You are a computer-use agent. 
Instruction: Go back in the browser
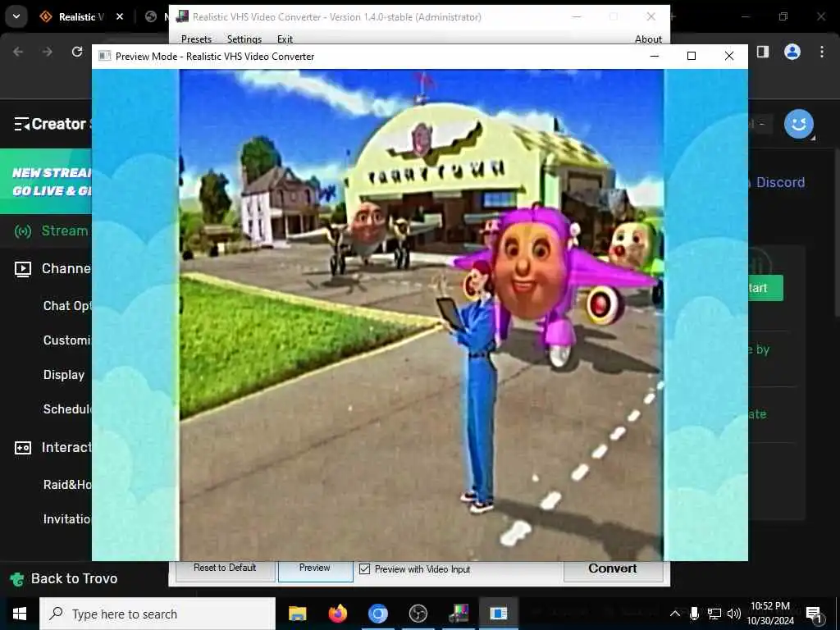(x=18, y=52)
